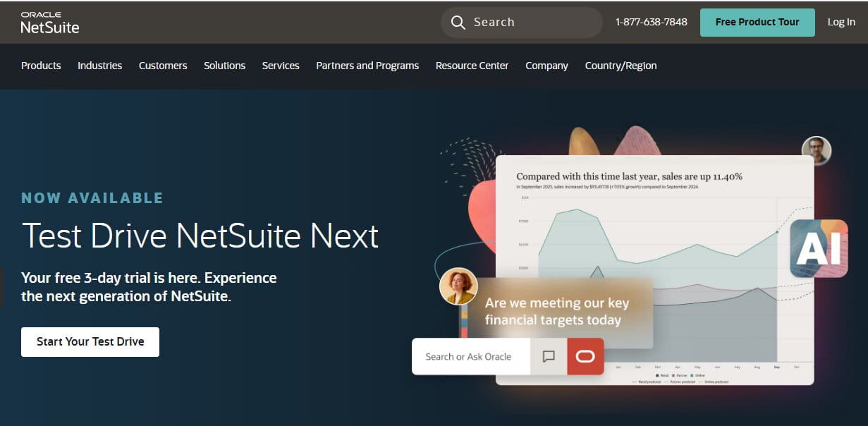
Task: Click the search magnifier icon
Action: click(x=458, y=23)
